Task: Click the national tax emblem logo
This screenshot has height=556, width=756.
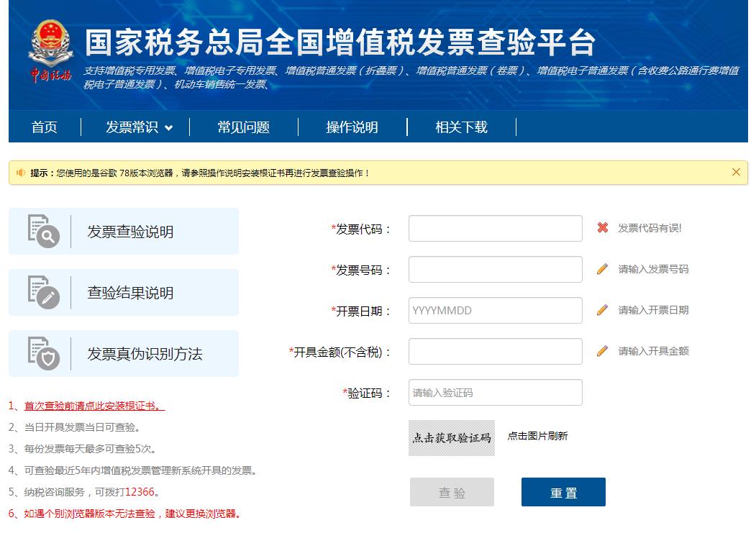Action: 50,50
